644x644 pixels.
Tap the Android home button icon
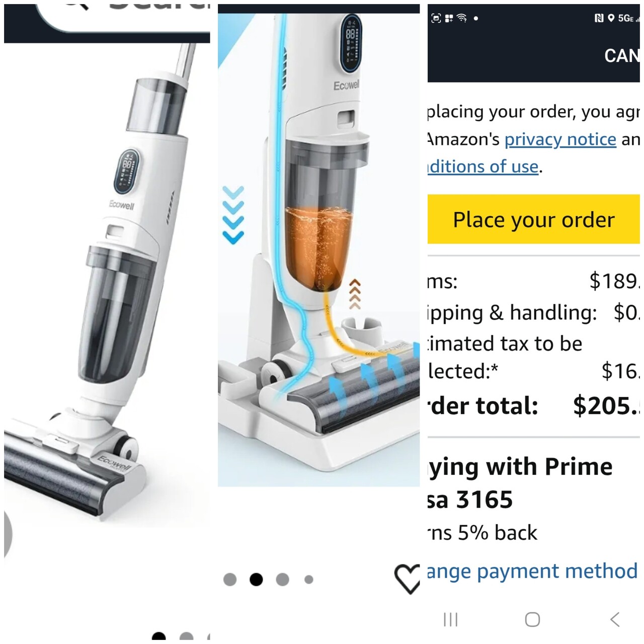(x=532, y=619)
